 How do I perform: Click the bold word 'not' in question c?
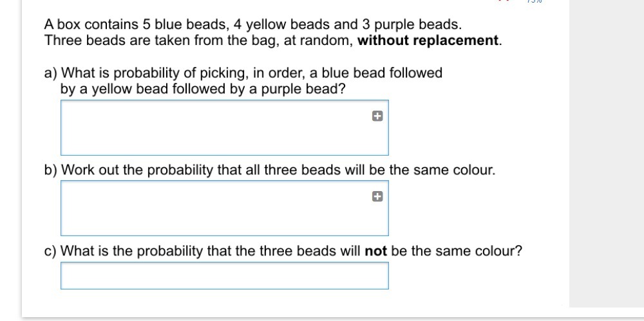(376, 250)
